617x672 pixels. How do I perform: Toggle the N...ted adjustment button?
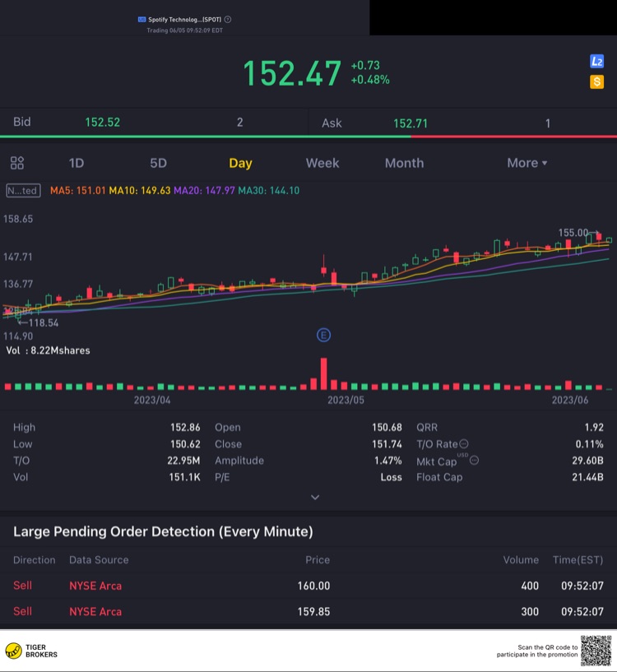(24, 190)
